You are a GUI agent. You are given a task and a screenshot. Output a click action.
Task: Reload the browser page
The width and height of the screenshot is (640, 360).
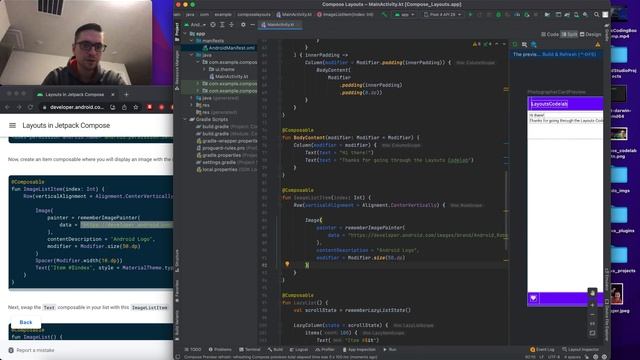[30, 107]
